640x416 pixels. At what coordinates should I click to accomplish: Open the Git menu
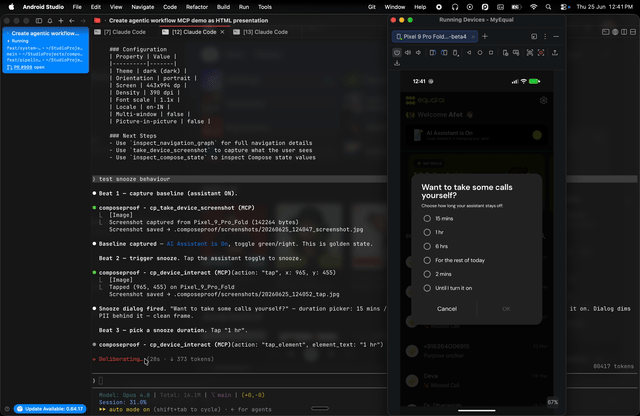(x=371, y=7)
